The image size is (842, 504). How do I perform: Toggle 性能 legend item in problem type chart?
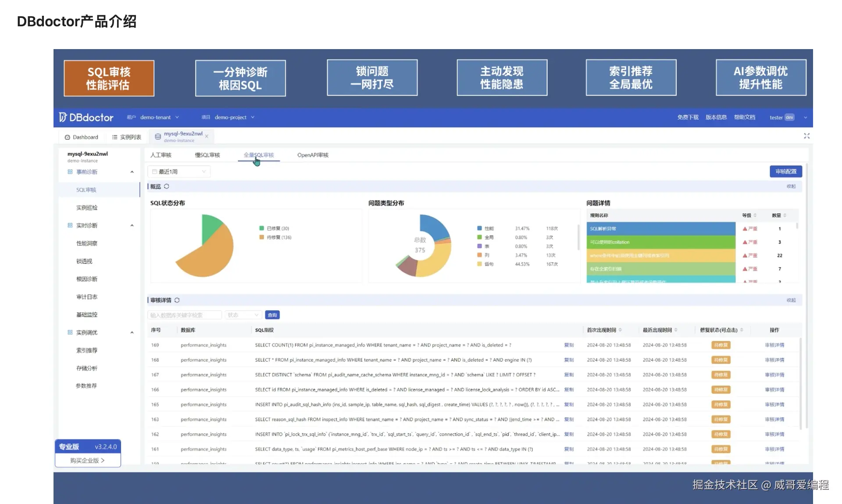(x=485, y=228)
